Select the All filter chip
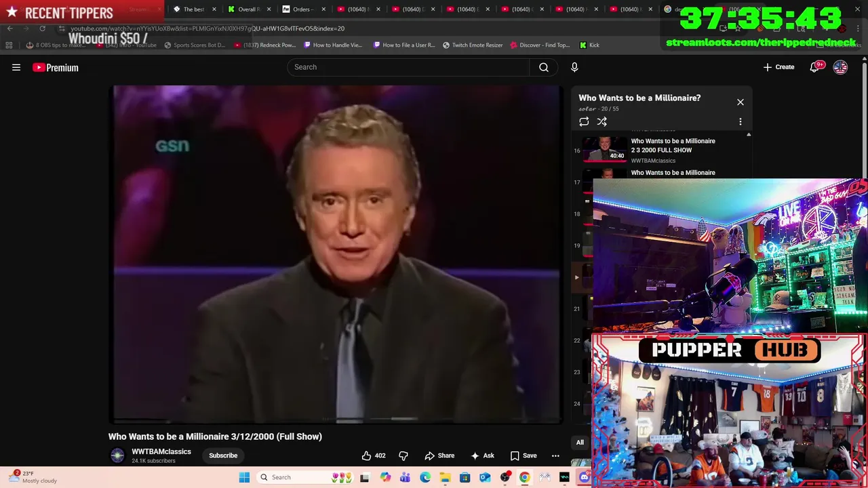This screenshot has height=488, width=868. (580, 443)
